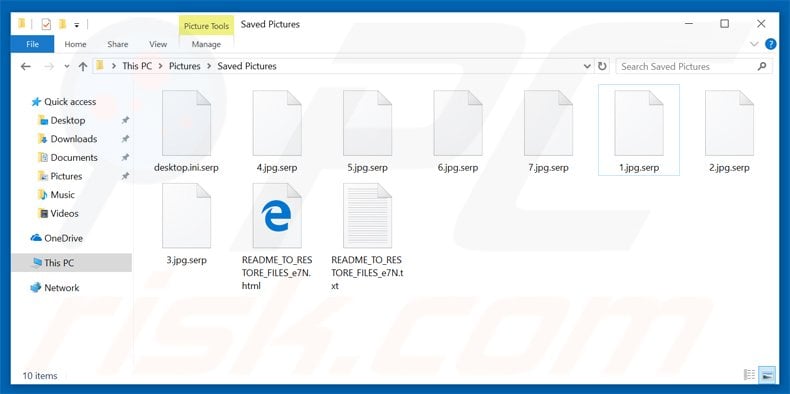Click the window's folder icon in title bar
Image resolution: width=790 pixels, height=394 pixels.
point(22,24)
